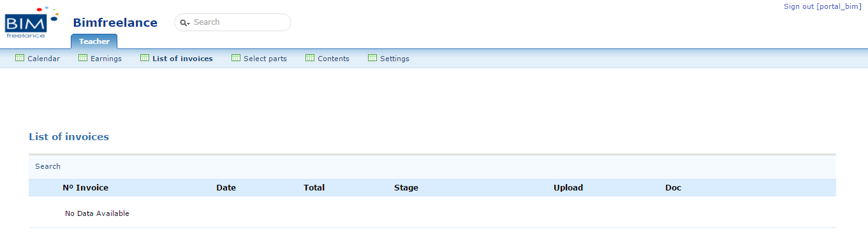
Task: Focus the top Search input field
Action: point(240,22)
